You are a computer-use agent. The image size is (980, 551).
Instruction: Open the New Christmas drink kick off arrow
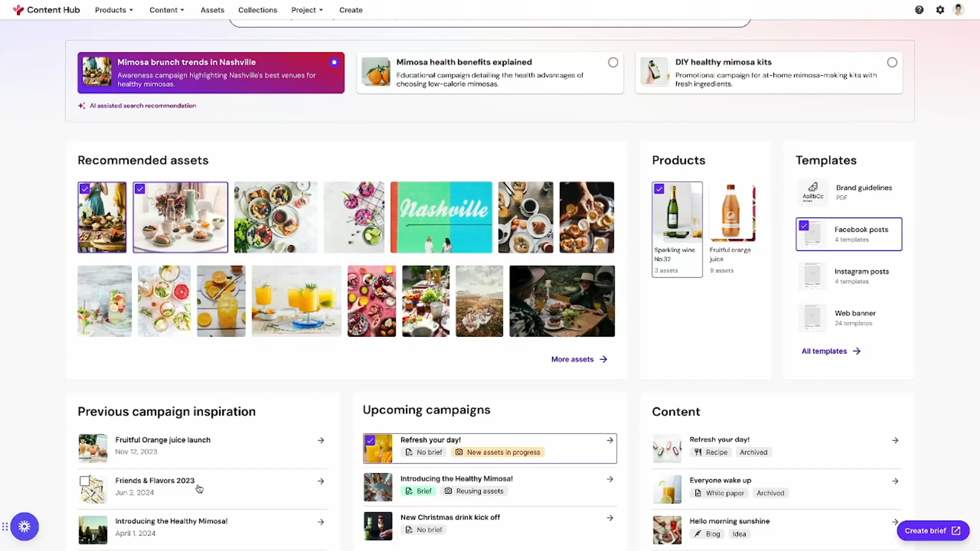pyautogui.click(x=609, y=517)
